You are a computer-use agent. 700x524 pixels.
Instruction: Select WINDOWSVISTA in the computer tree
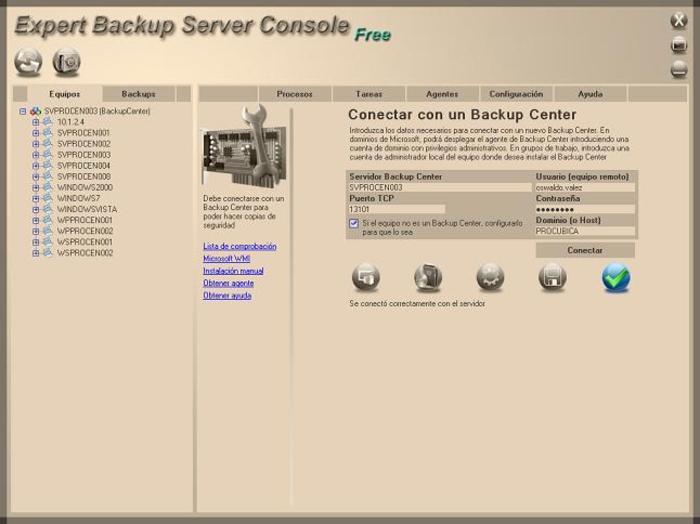click(x=86, y=209)
